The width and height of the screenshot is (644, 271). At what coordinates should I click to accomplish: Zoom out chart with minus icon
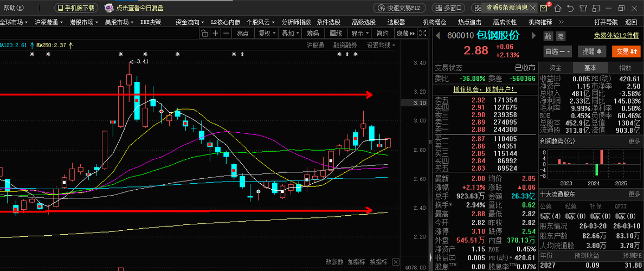(x=226, y=33)
